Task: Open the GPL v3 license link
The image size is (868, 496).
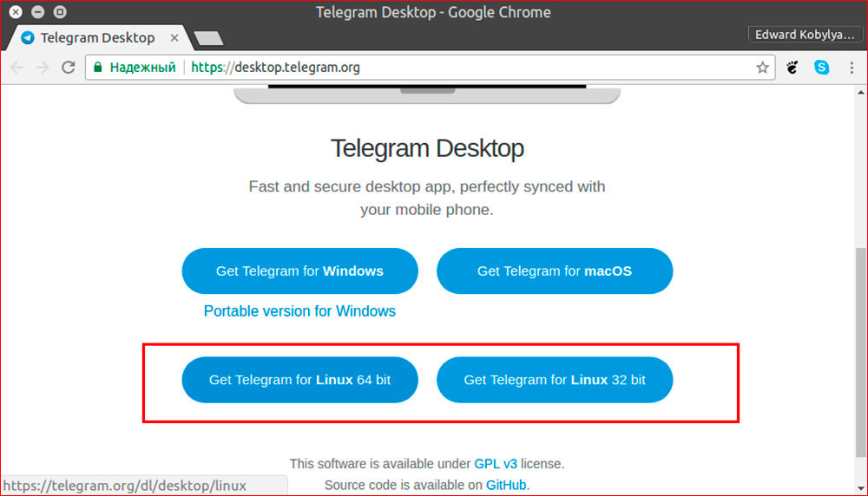Action: click(x=496, y=464)
